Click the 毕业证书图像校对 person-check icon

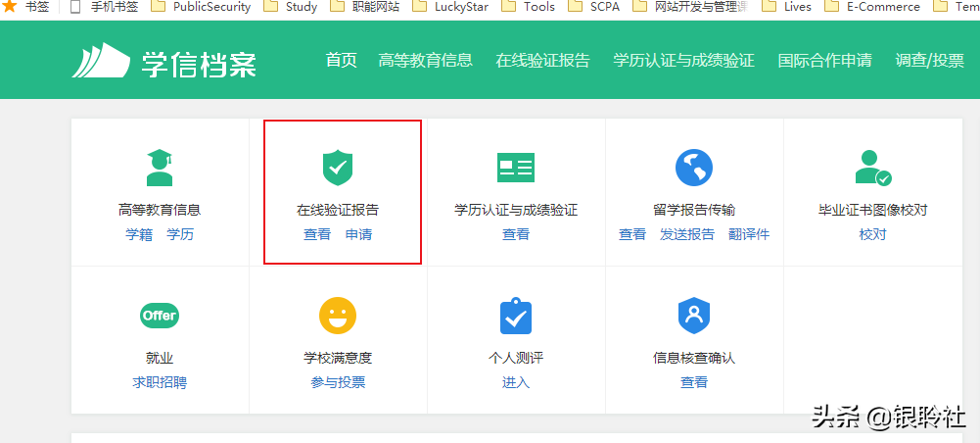click(873, 168)
